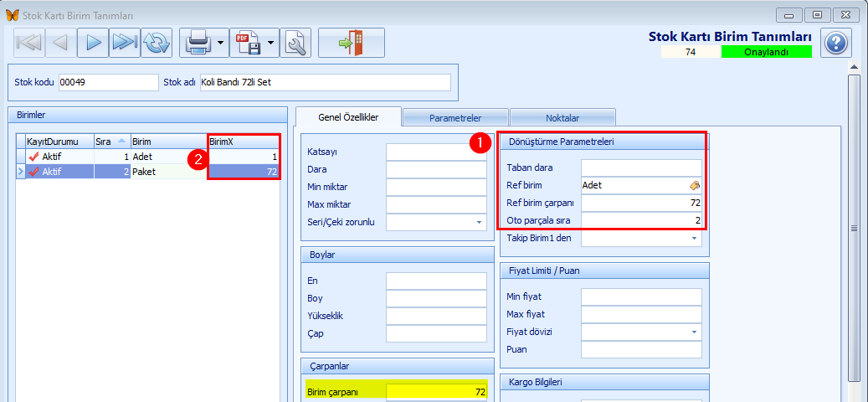Expand the Fiyat dövizi dropdown
This screenshot has width=868, height=402.
pyautogui.click(x=694, y=332)
